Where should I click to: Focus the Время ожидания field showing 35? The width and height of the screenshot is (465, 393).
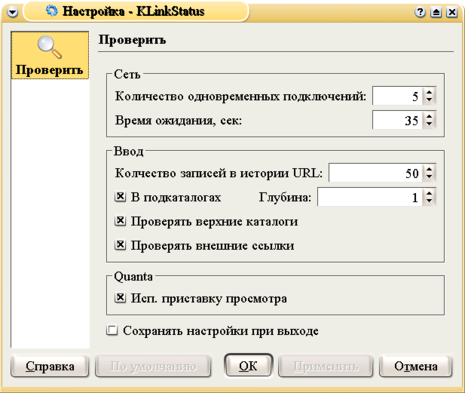[398, 120]
